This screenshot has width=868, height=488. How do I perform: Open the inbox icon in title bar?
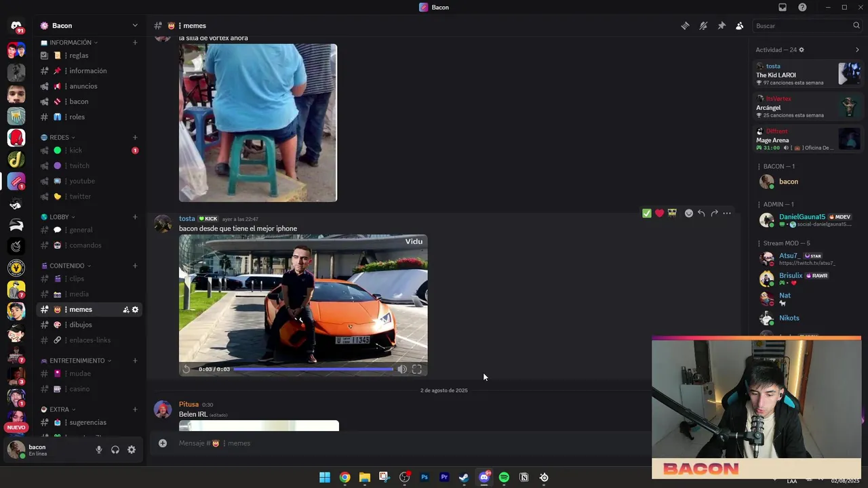pos(783,7)
